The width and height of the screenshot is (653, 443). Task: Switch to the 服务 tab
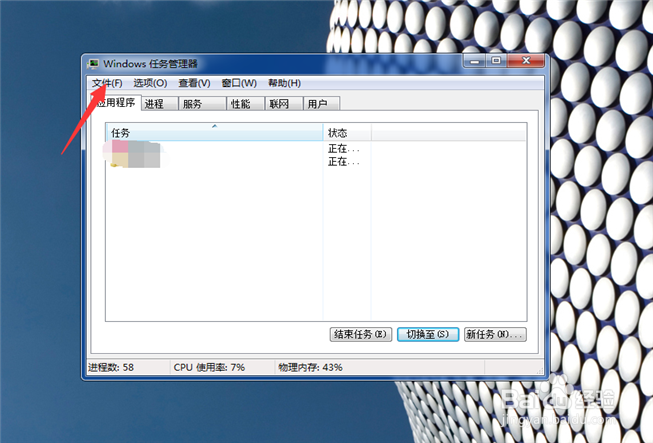(202, 104)
